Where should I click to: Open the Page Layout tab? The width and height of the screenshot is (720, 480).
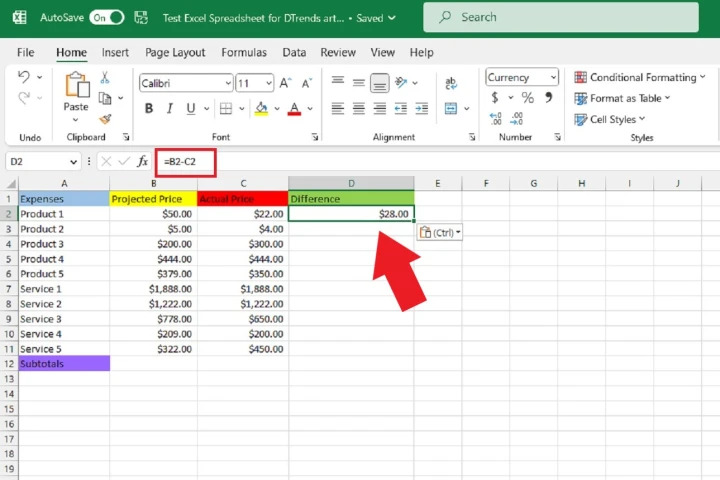point(175,52)
